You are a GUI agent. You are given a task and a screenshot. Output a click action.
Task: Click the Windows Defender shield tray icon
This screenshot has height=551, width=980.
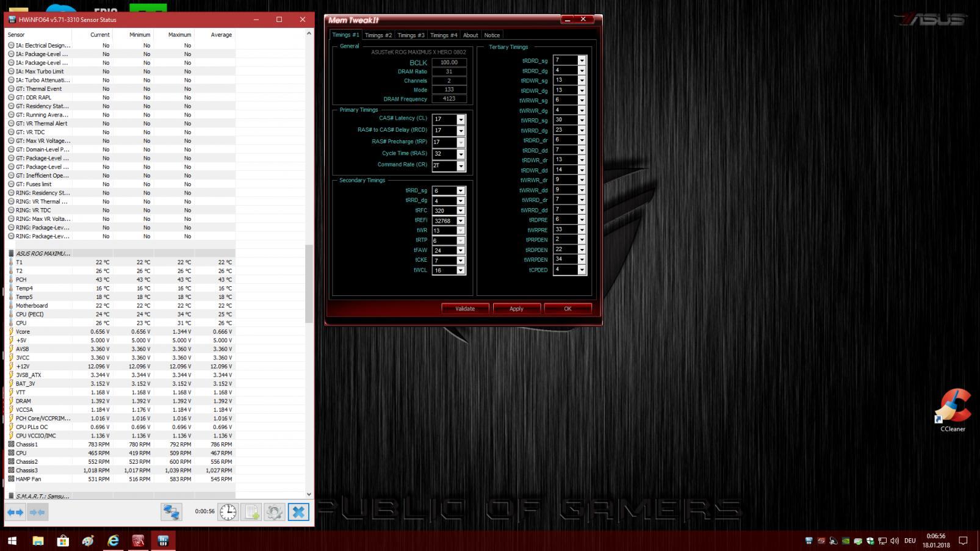click(x=870, y=541)
